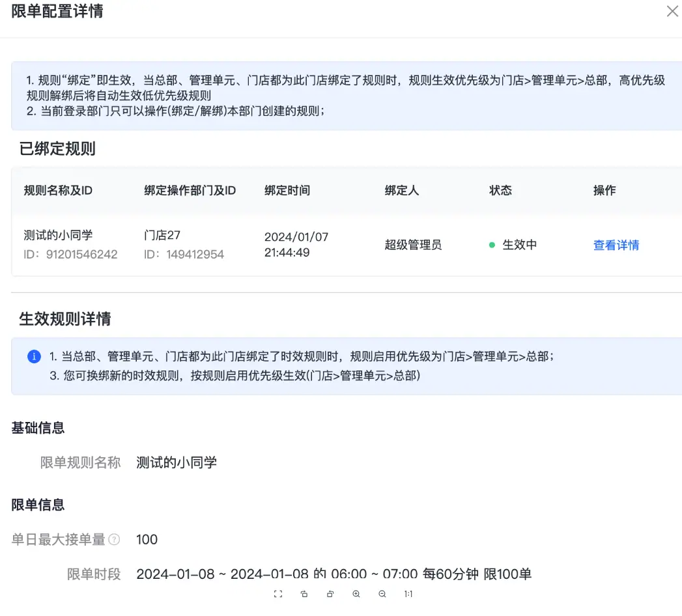Click binding time 2024/01/07 21:44:49
Screen dimensions: 682x616
click(x=296, y=245)
